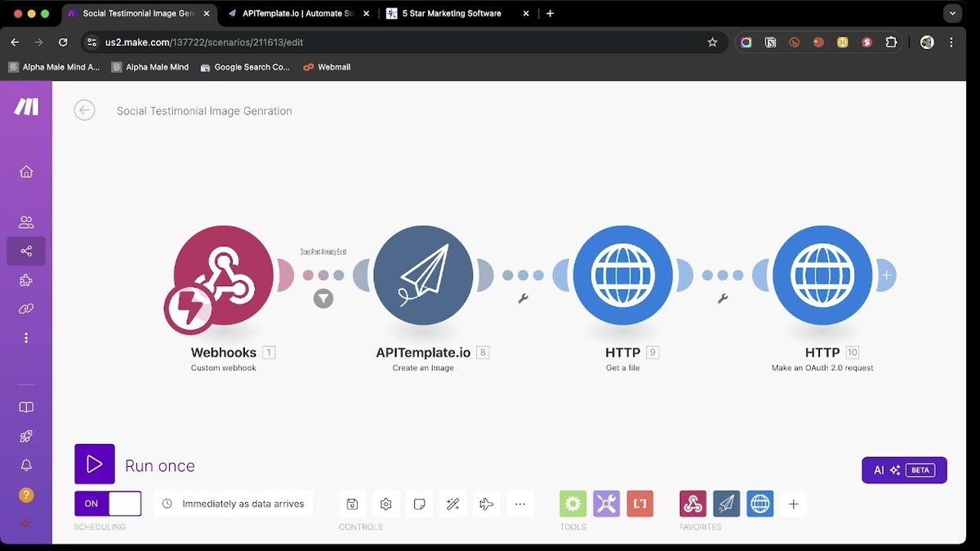This screenshot has height=551, width=980.
Task: Click the Does Post Already Exist filter label
Action: pyautogui.click(x=323, y=252)
